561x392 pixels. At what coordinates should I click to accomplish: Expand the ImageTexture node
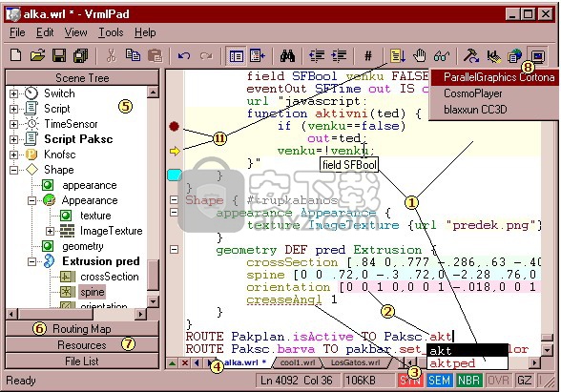click(x=50, y=231)
